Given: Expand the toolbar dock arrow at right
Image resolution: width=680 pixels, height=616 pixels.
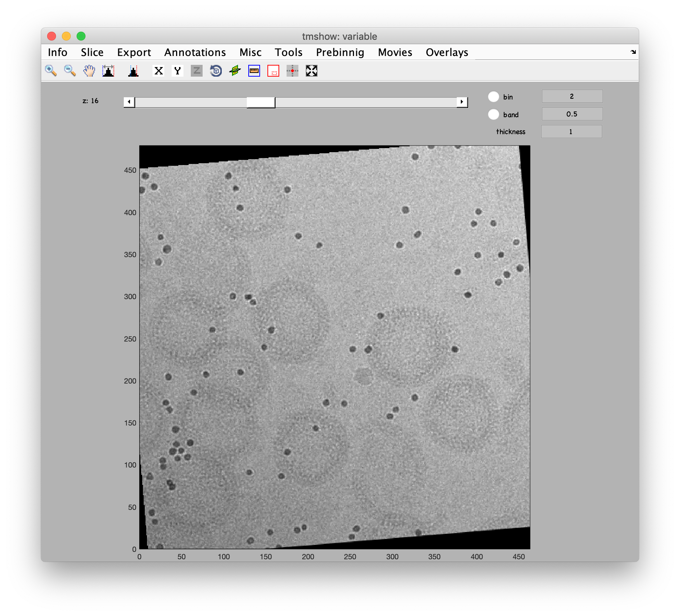Looking at the screenshot, I should tap(633, 52).
